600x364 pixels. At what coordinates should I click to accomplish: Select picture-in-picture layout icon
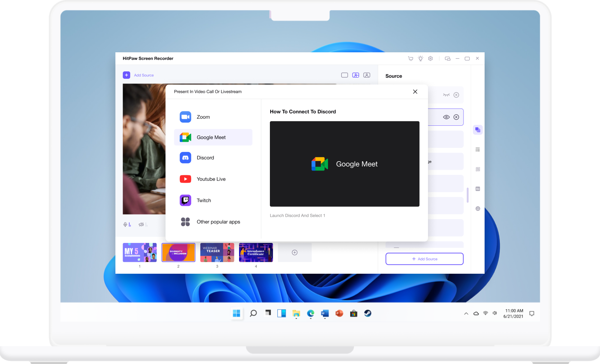356,75
